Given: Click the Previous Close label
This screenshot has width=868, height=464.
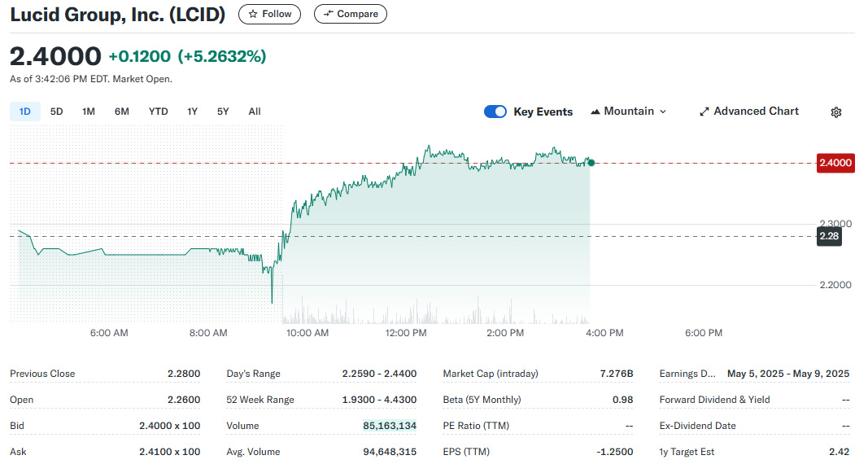Looking at the screenshot, I should (42, 374).
